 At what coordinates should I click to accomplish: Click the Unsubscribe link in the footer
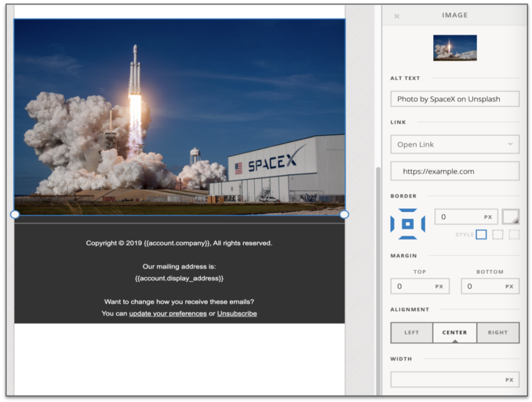[x=237, y=313]
